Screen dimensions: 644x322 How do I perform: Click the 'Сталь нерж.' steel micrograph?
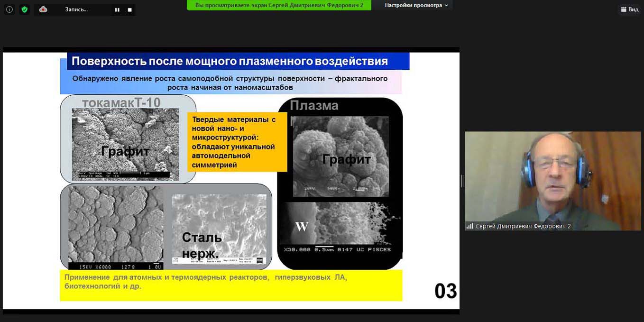pyautogui.click(x=219, y=228)
